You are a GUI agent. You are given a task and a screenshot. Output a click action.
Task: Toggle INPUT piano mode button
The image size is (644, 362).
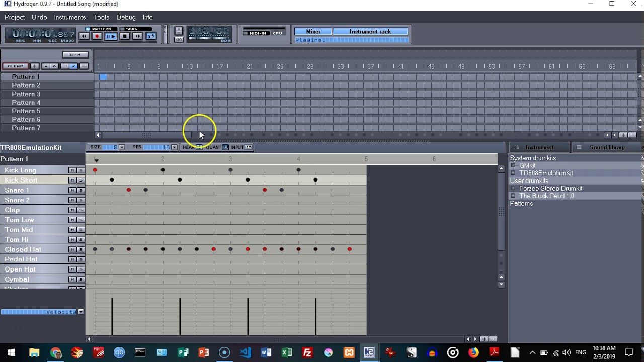(249, 147)
